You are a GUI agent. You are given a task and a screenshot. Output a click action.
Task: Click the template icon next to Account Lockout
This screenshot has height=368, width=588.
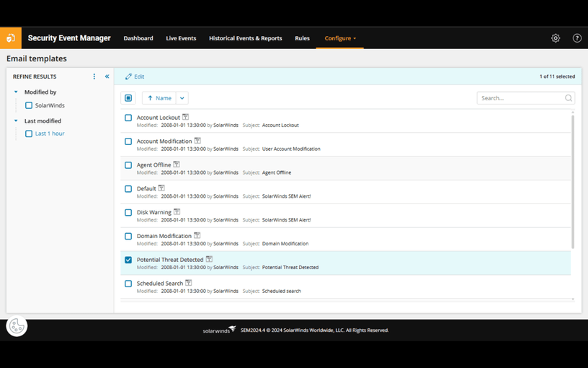185,117
